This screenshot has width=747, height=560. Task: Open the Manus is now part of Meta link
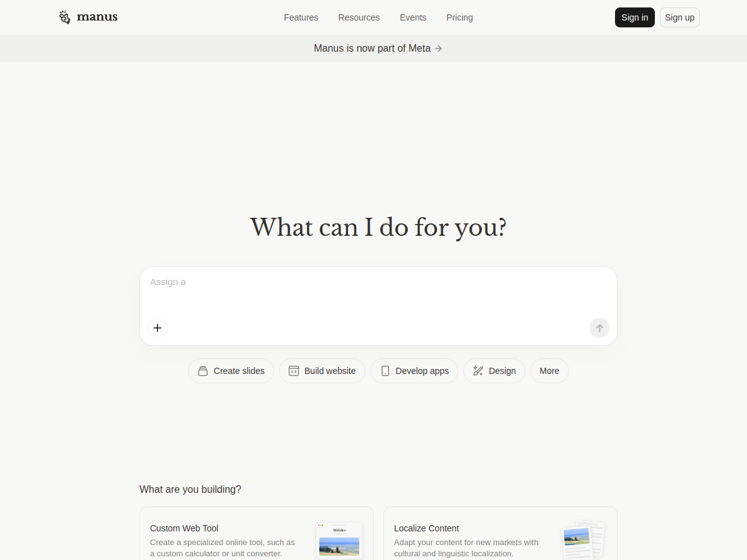pos(372,49)
